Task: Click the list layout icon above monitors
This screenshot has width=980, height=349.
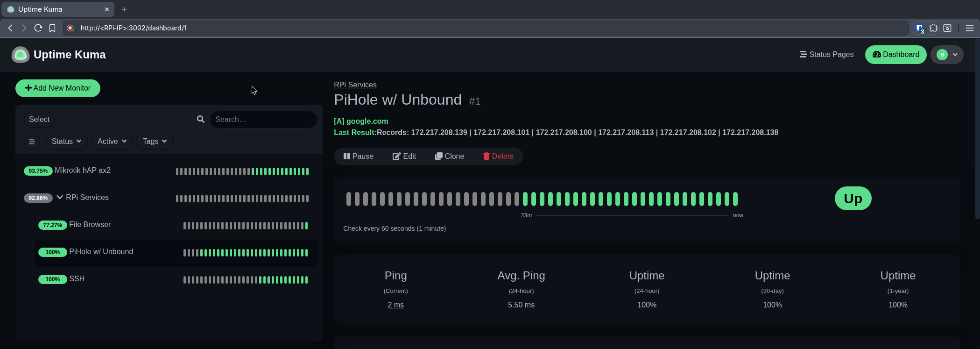Action: 32,142
